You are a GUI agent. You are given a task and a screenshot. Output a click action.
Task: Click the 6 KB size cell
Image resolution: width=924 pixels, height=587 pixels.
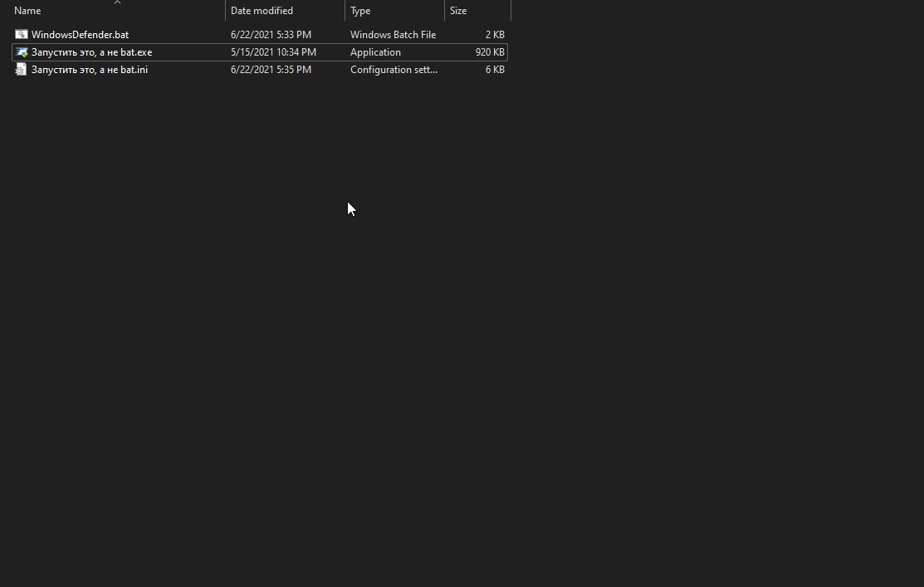point(495,70)
